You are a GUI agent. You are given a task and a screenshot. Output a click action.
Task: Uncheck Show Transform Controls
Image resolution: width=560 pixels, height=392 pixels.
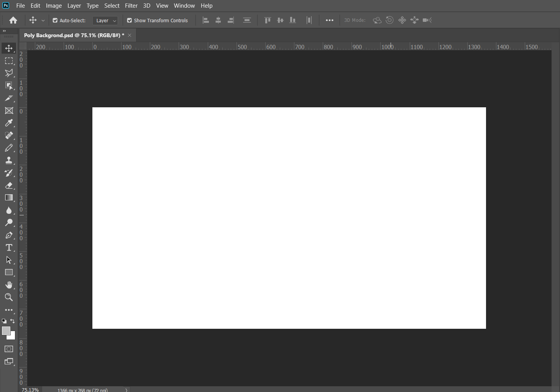click(x=130, y=21)
